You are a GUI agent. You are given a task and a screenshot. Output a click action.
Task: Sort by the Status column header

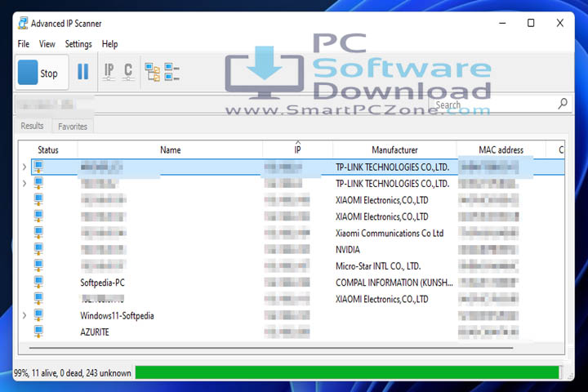[x=48, y=150]
